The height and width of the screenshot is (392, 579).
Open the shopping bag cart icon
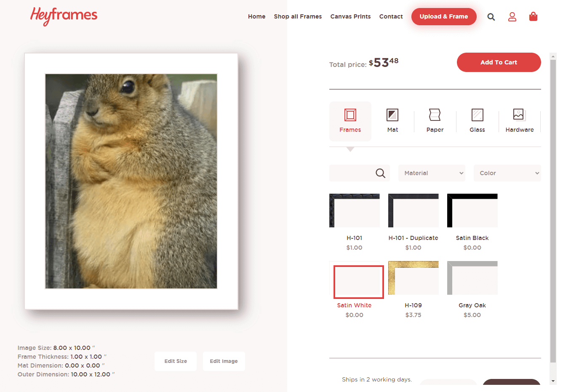coord(533,17)
